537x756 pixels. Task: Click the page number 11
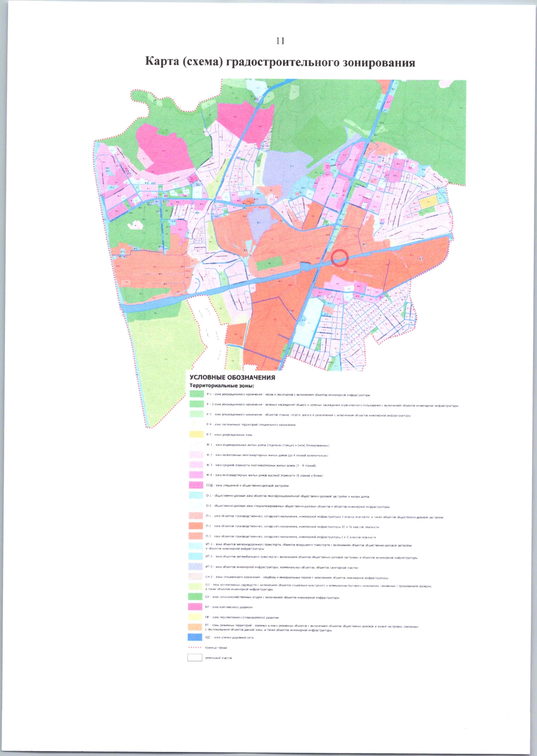pos(280,41)
